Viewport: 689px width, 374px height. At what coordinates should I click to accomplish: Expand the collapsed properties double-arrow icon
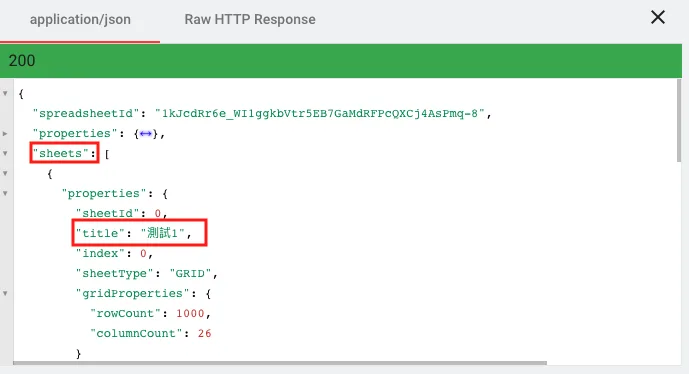[x=146, y=134]
